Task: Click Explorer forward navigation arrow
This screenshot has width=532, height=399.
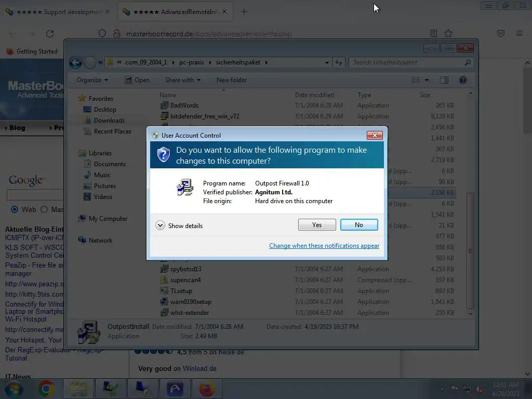Action: [90, 62]
